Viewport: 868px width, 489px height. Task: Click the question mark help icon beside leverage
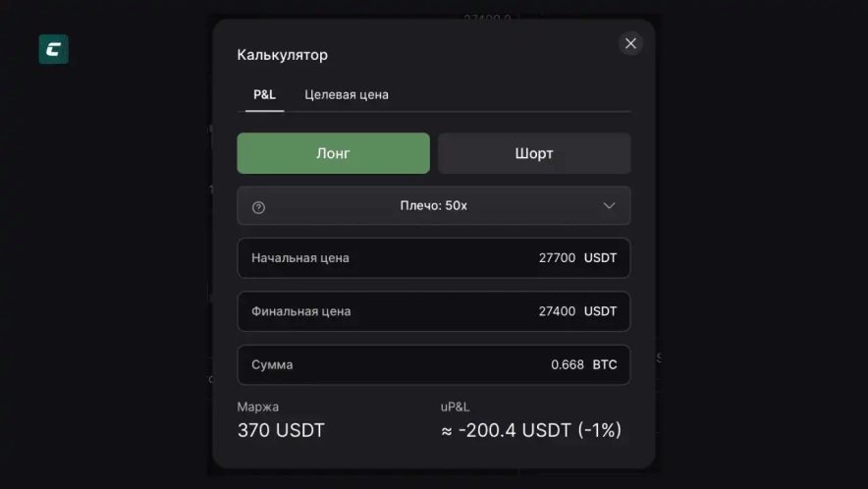click(258, 206)
